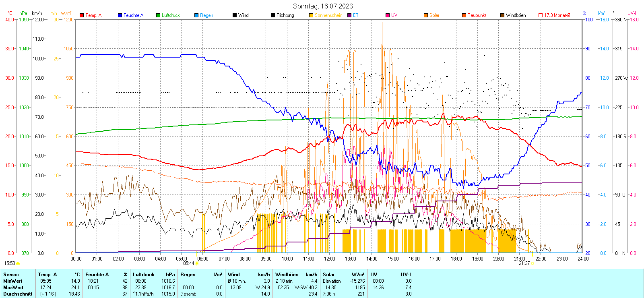Click the yellow Sonnenschein legend square
The height and width of the screenshot is (298, 644).
coord(311,15)
